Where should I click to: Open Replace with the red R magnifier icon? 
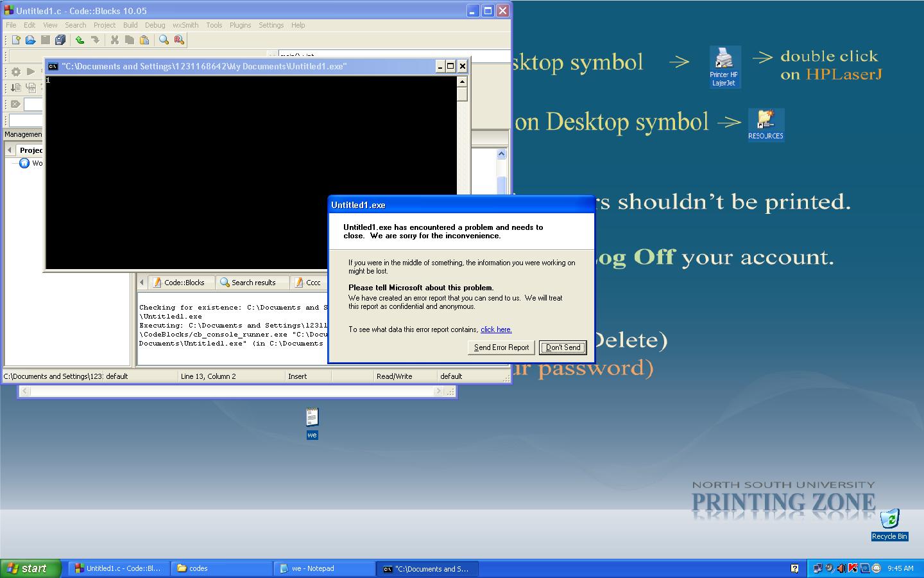click(179, 40)
